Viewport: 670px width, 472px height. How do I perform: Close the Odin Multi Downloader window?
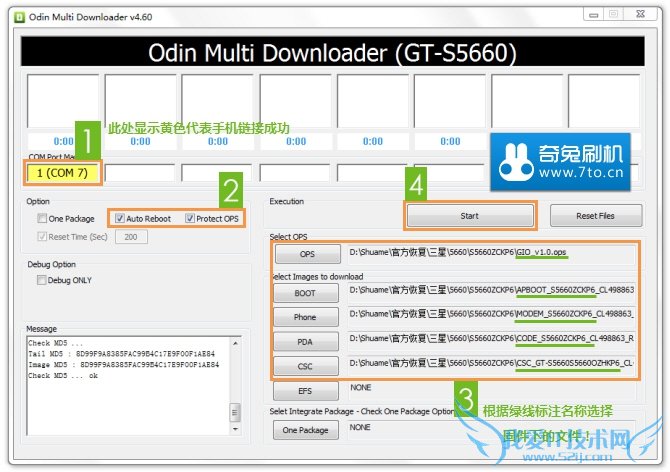point(640,14)
